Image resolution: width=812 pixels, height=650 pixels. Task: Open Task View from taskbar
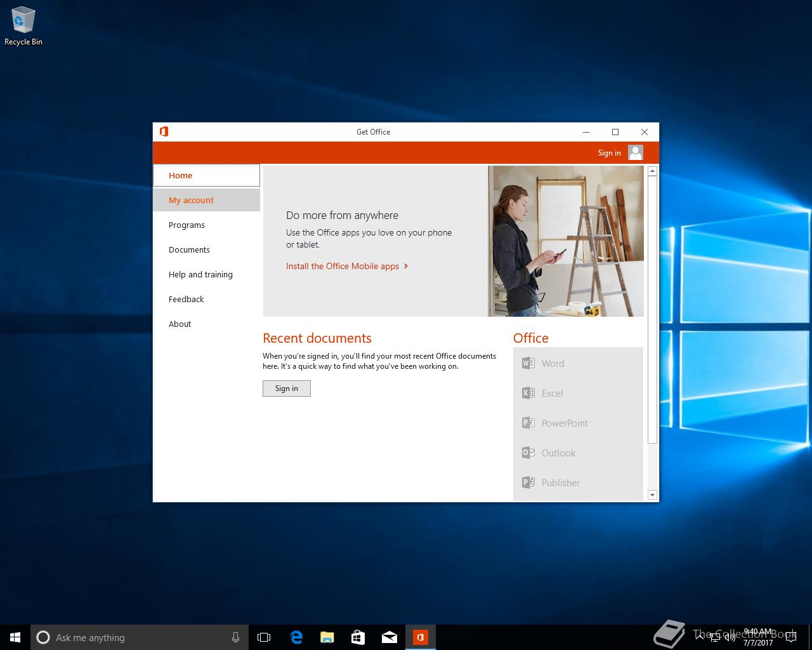coord(264,637)
